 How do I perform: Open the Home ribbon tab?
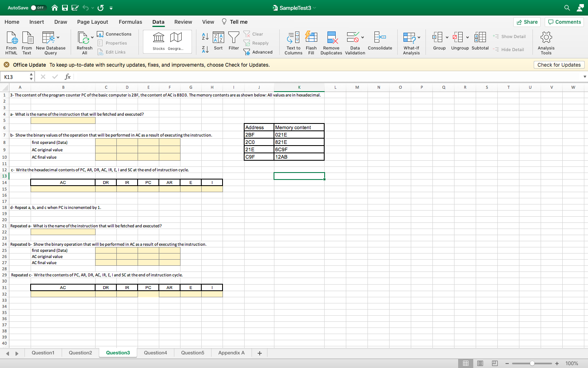pos(12,22)
